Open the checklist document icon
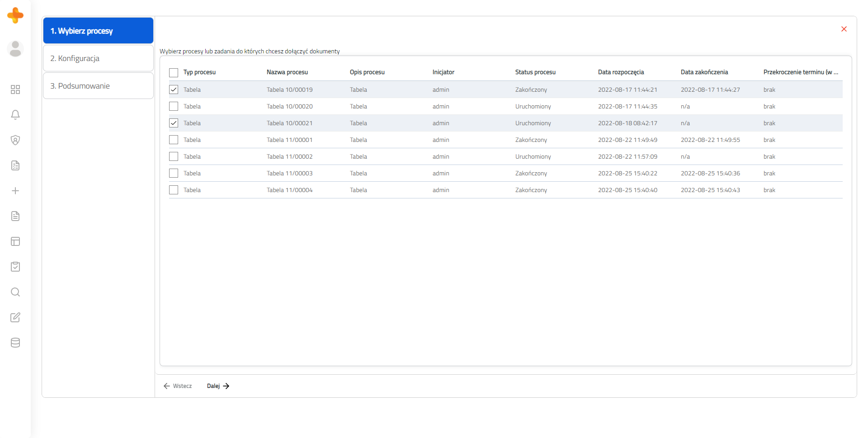 coord(15,165)
